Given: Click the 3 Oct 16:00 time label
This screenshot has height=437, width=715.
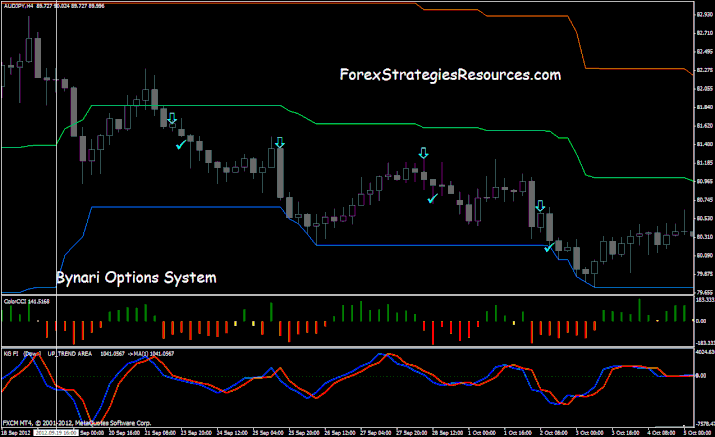Looking at the screenshot, I should 625,432.
